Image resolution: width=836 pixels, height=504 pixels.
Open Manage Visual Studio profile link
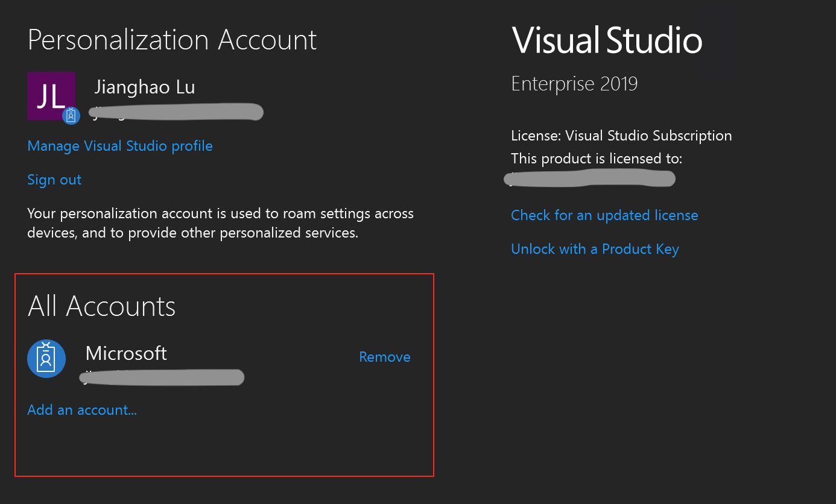(120, 146)
